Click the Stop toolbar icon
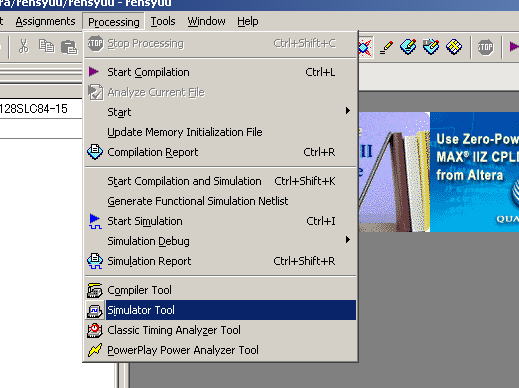 point(485,47)
